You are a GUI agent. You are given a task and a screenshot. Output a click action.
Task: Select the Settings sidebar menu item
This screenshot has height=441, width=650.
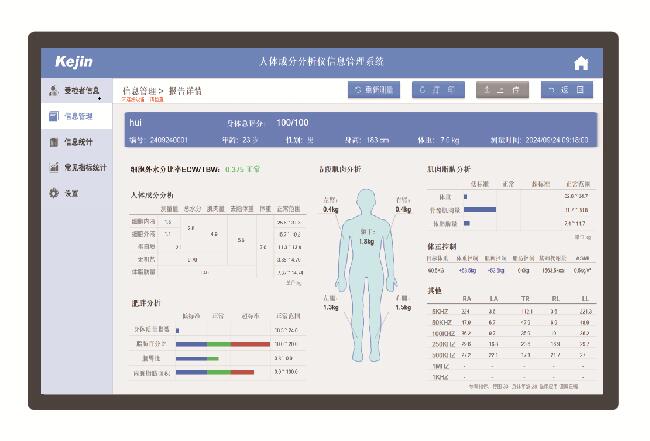(x=71, y=193)
